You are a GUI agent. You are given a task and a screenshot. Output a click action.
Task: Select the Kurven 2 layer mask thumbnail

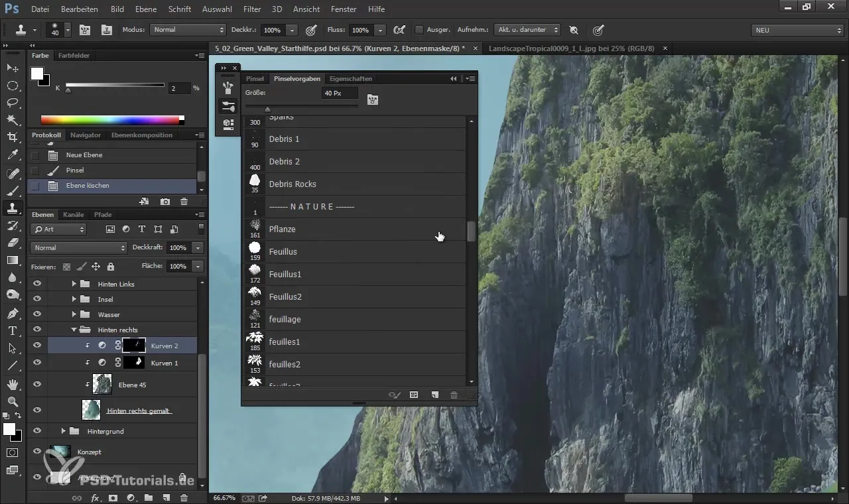tap(134, 346)
